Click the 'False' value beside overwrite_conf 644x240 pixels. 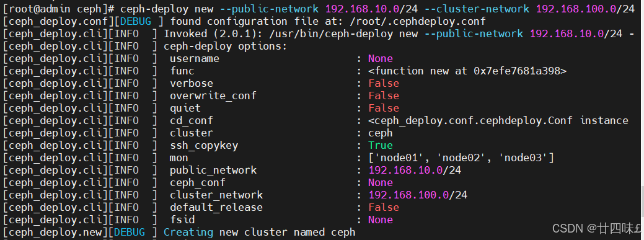(384, 96)
